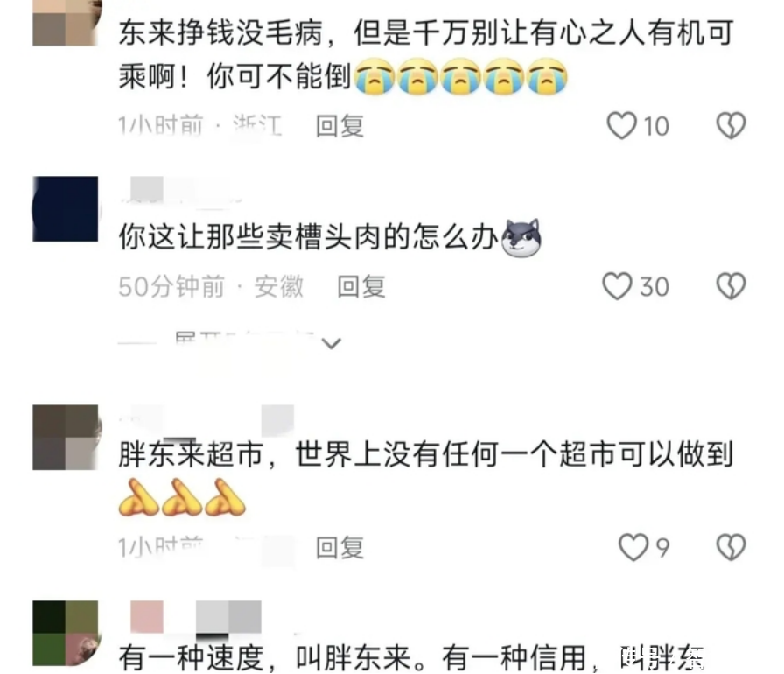Screen dimensions: 784x674
Task: Tap the like count 30
Action: click(x=654, y=287)
